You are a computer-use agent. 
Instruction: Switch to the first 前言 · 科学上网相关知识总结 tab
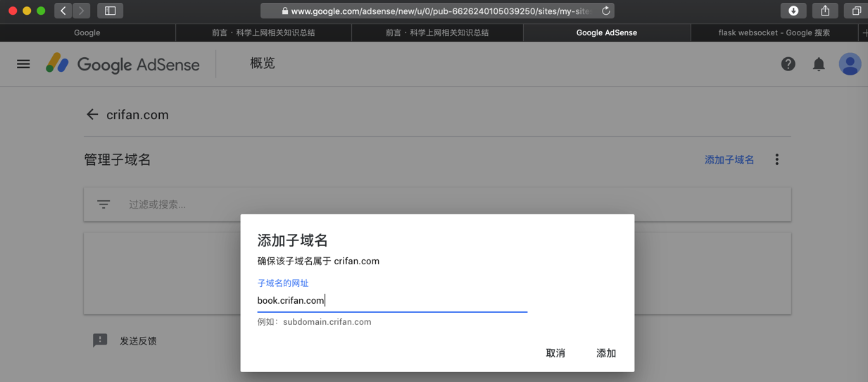[263, 32]
